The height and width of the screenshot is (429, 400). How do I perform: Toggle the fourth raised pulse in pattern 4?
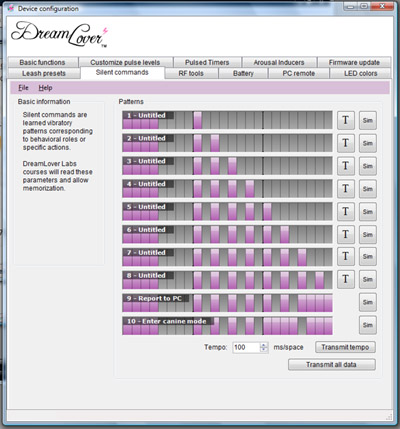coord(250,189)
